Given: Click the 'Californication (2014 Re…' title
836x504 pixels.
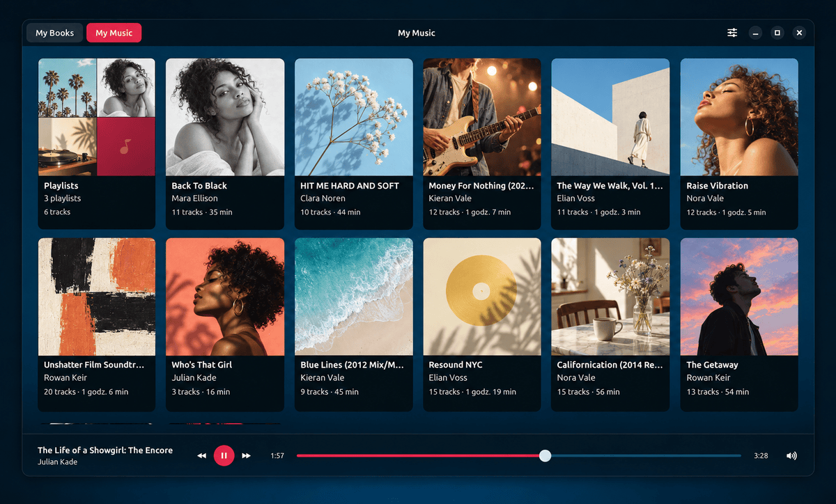Looking at the screenshot, I should tap(608, 365).
